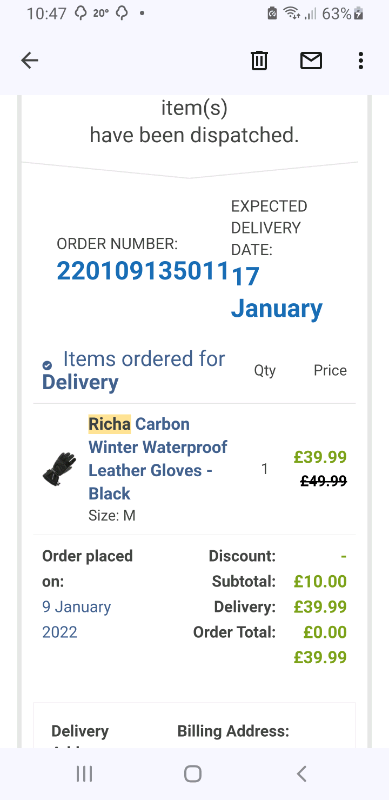Tap the weather 20° status indicator

(102, 14)
